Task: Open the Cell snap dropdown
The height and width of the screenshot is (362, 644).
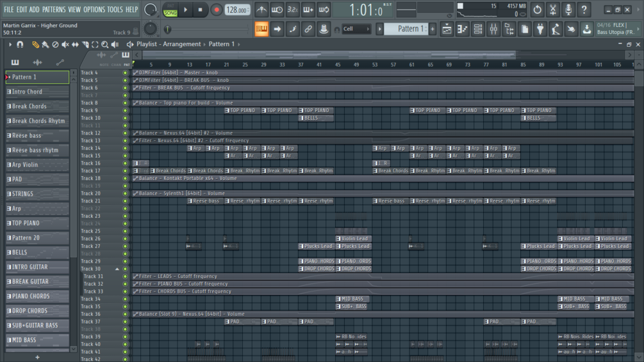Action: click(x=356, y=29)
